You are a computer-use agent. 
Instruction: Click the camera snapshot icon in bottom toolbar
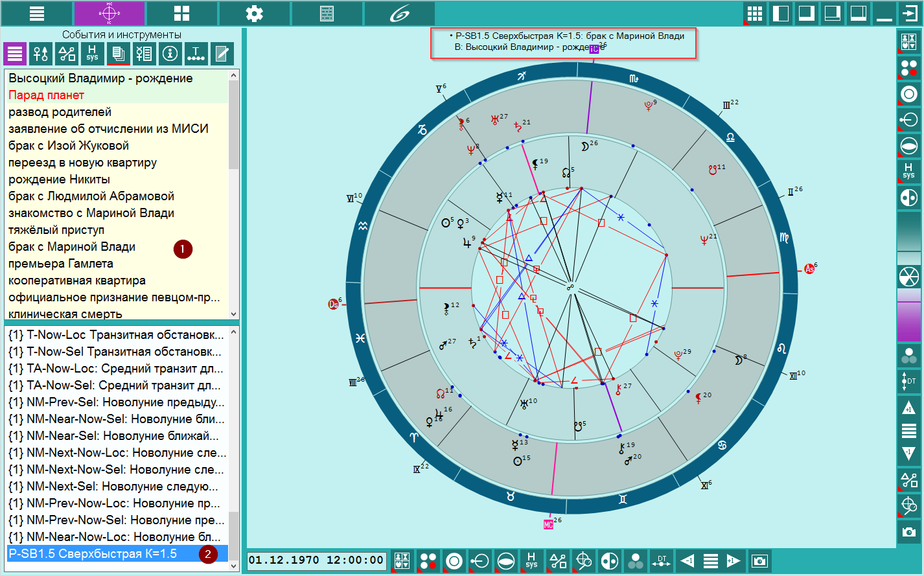pos(760,560)
